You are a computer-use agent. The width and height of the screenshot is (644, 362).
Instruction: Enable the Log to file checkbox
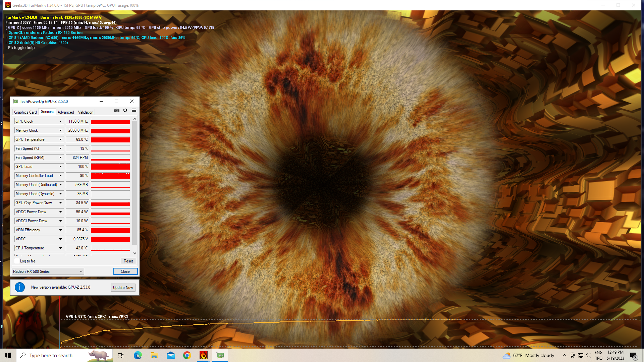coord(17,261)
